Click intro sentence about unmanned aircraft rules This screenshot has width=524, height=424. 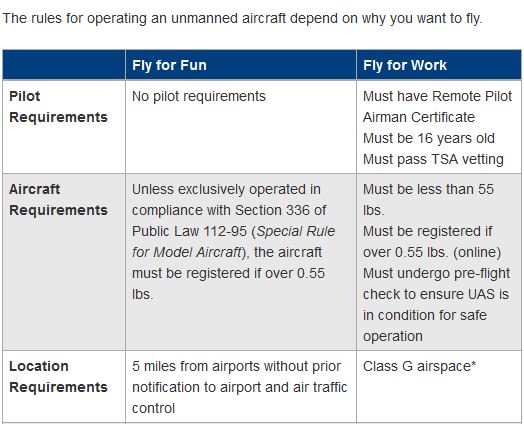click(242, 18)
